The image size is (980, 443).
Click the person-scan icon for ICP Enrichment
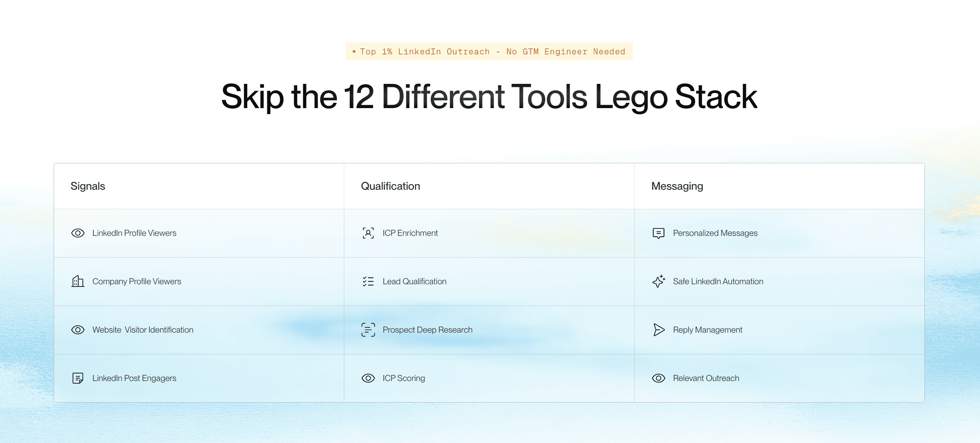pos(368,233)
